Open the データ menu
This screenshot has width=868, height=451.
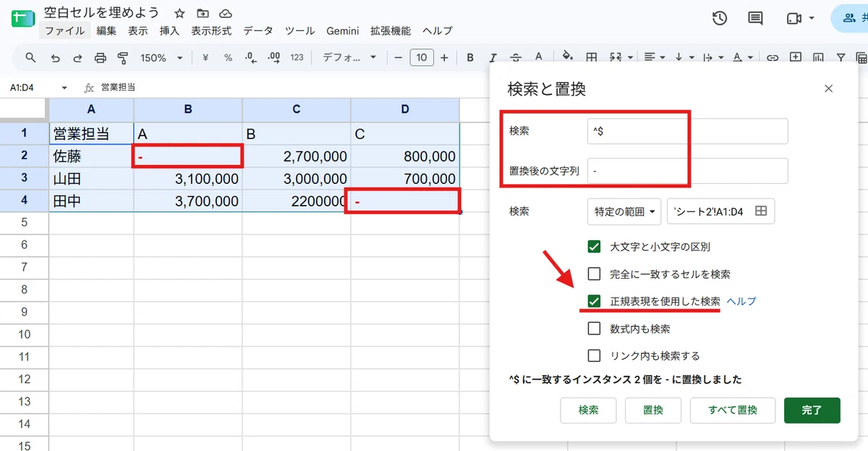[x=258, y=31]
